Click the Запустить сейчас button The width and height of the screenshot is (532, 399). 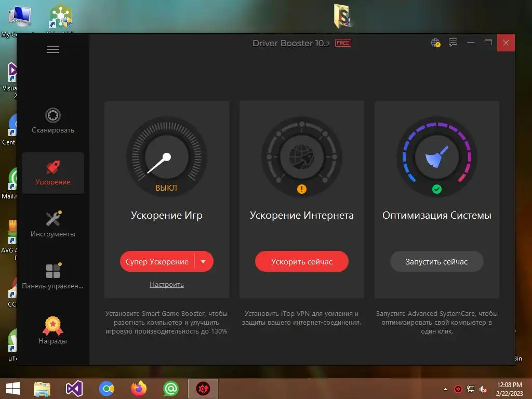pos(436,262)
